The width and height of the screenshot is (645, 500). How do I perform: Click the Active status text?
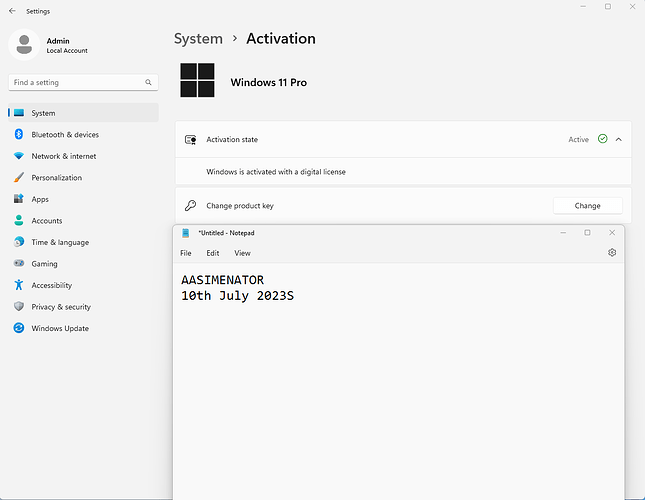coord(578,139)
